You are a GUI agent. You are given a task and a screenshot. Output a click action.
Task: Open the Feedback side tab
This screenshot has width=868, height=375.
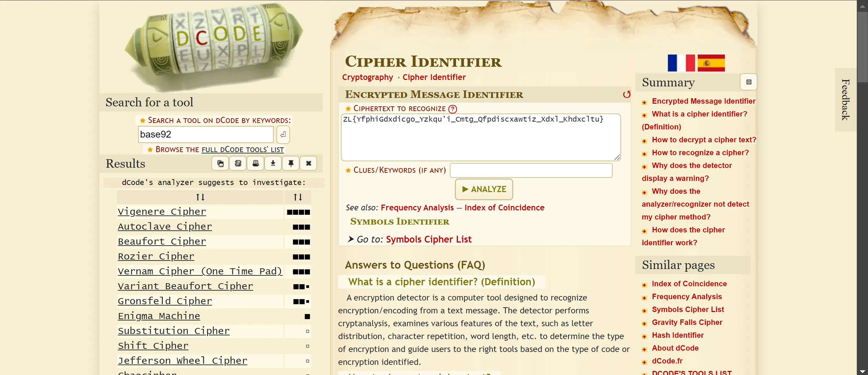[x=845, y=100]
